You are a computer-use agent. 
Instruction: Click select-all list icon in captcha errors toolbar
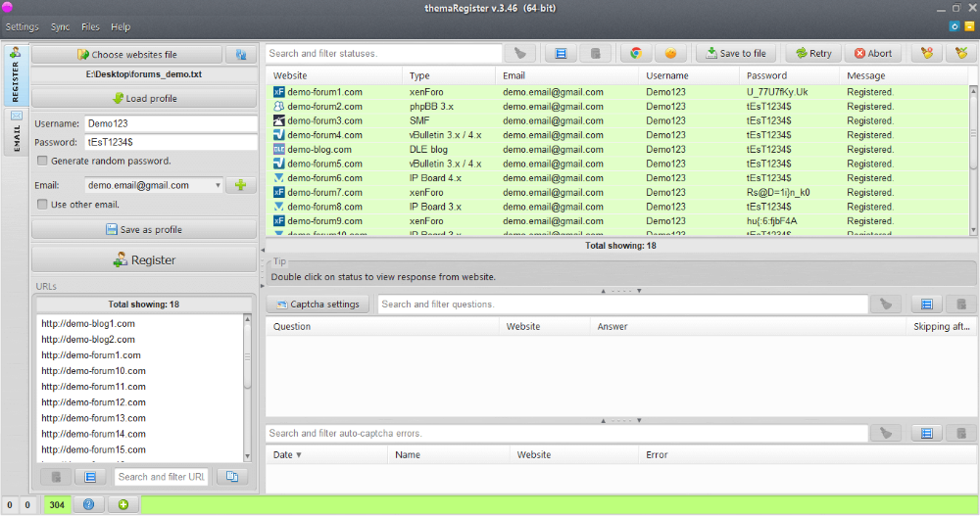(927, 433)
